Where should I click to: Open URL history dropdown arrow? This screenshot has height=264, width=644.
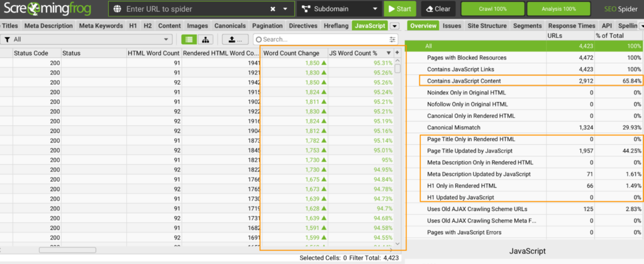[286, 9]
